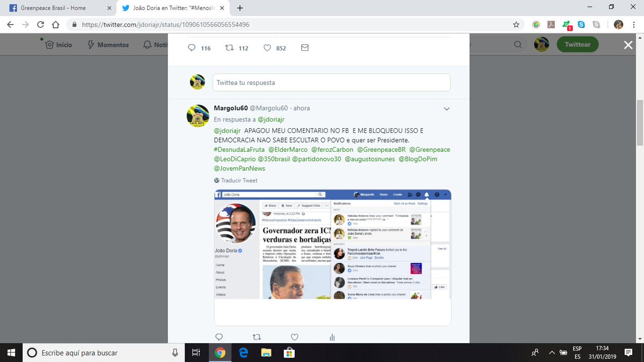
Task: Go back in browser
Action: [x=11, y=25]
